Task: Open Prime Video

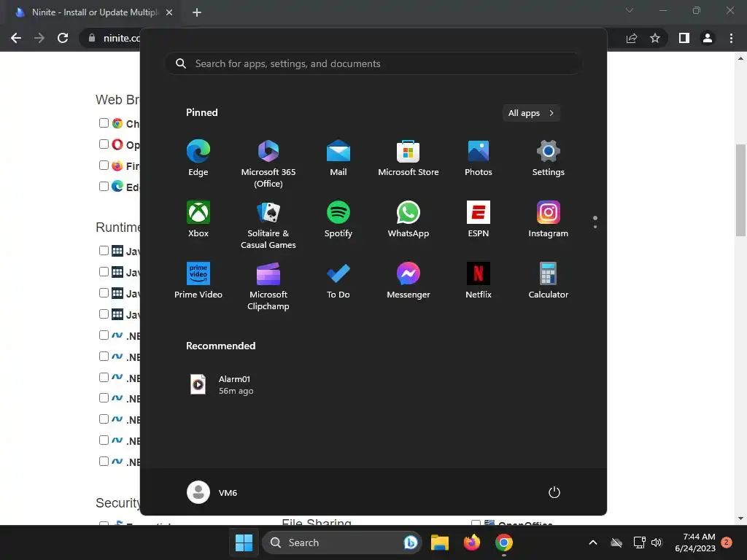Action: pos(198,281)
